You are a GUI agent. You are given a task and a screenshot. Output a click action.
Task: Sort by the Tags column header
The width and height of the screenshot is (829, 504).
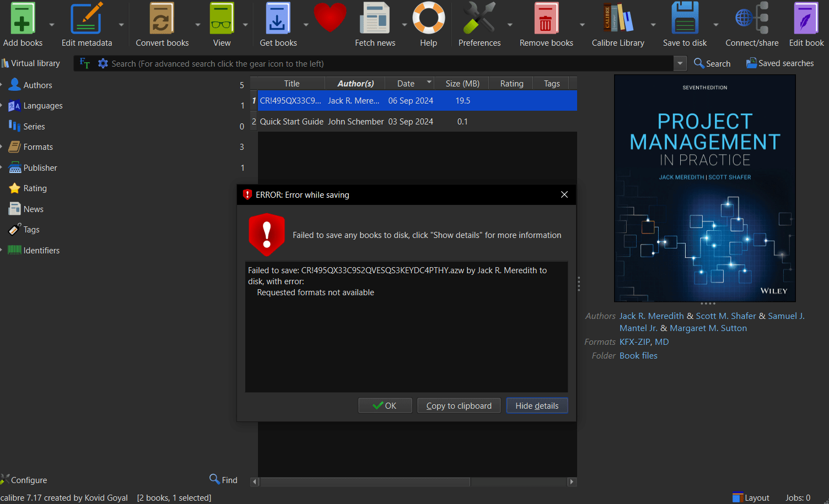point(552,83)
